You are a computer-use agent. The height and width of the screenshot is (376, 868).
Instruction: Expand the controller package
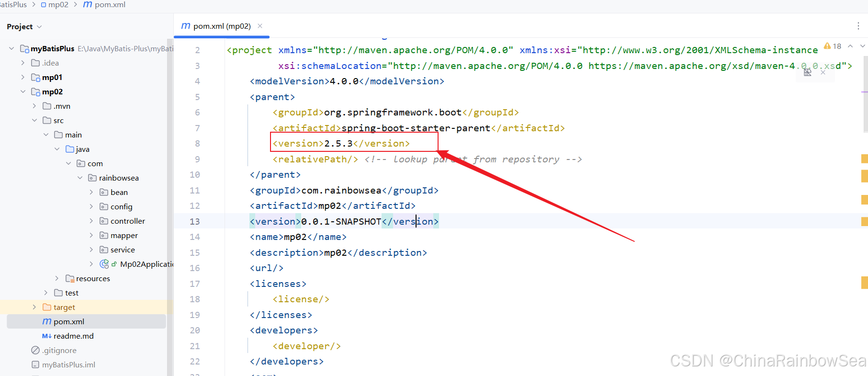tap(91, 221)
